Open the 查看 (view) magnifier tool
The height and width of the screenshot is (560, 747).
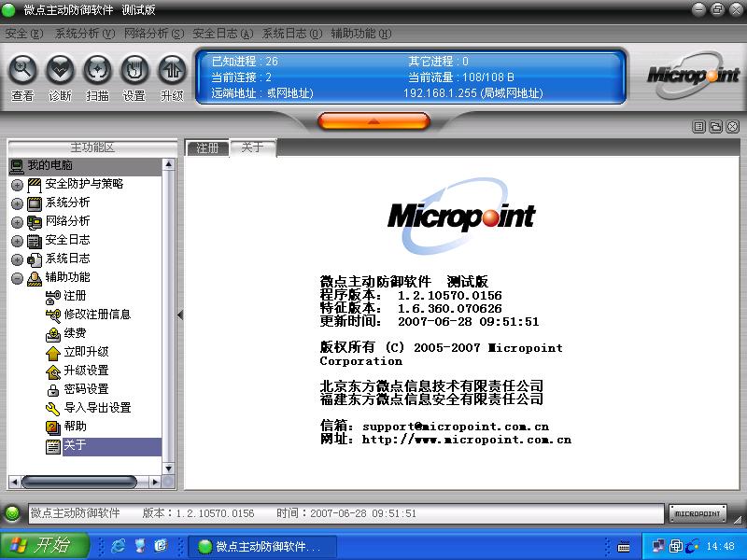coord(22,69)
